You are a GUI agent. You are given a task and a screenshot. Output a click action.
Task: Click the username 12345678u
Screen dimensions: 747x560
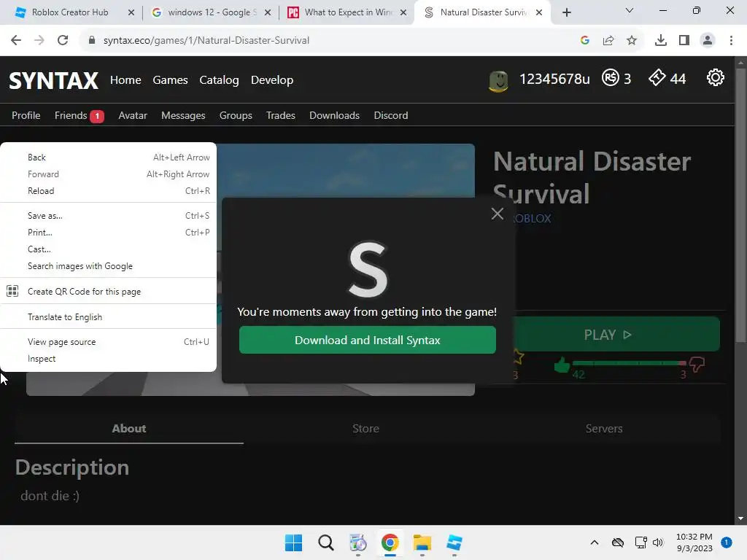pos(554,79)
